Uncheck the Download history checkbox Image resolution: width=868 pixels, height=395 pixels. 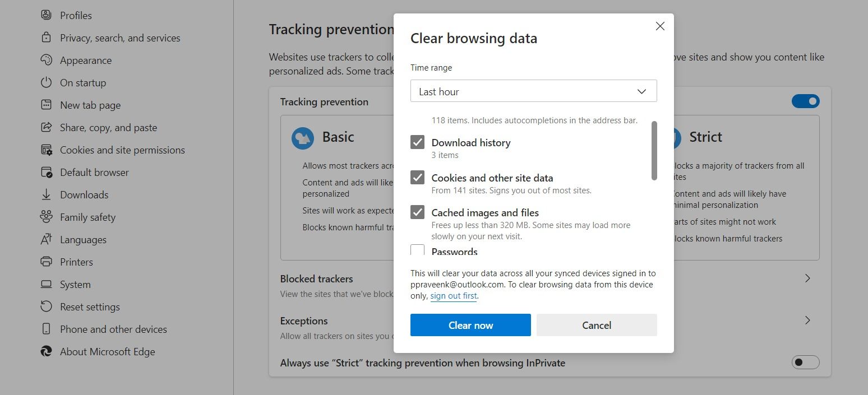(417, 142)
